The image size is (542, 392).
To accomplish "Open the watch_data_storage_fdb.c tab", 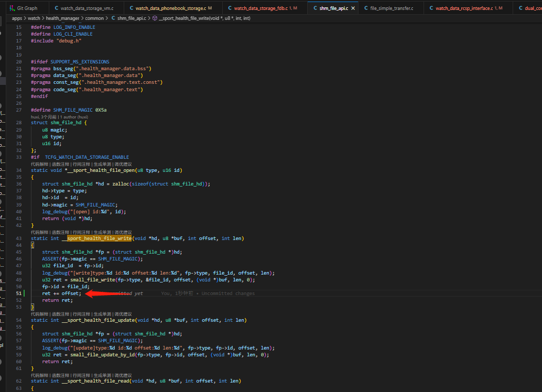I will click(x=261, y=8).
